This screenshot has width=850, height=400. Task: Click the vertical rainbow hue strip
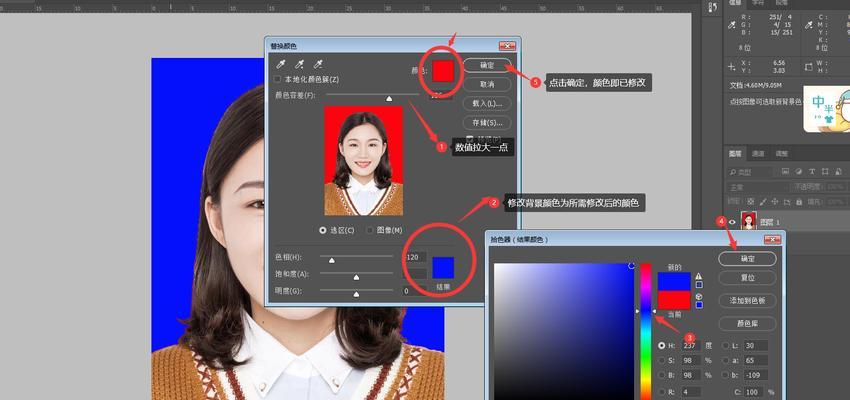click(x=646, y=332)
